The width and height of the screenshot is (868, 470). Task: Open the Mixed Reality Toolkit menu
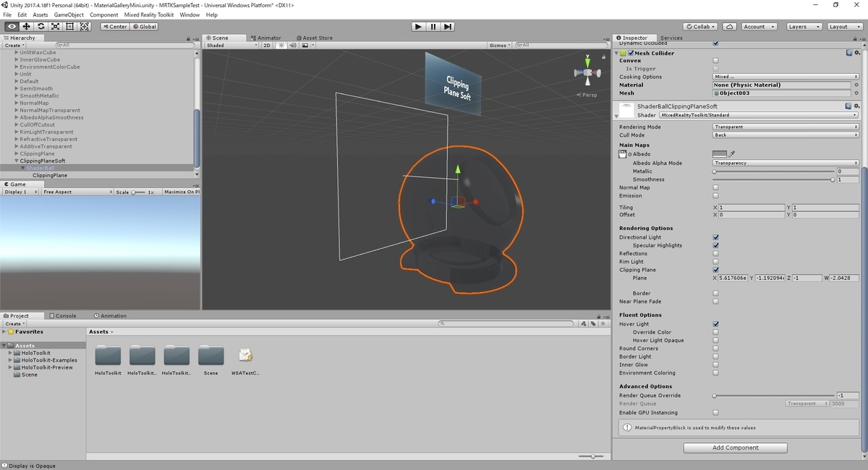149,14
